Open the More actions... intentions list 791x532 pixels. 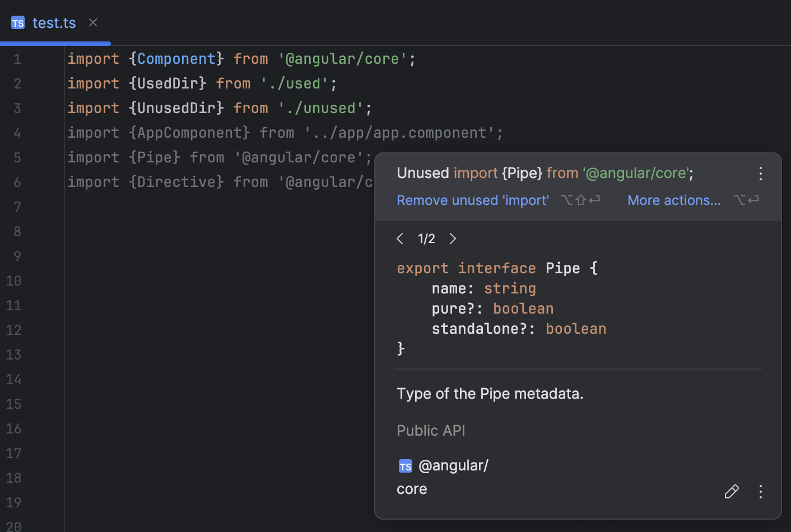674,200
